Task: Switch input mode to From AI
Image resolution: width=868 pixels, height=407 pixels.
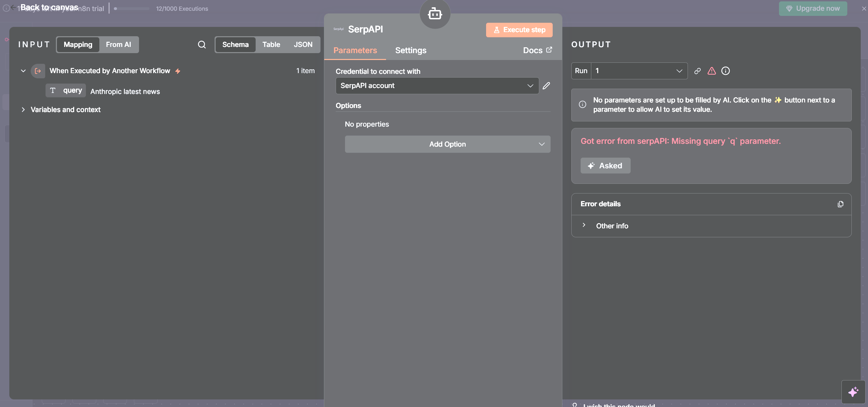Action: tap(118, 44)
